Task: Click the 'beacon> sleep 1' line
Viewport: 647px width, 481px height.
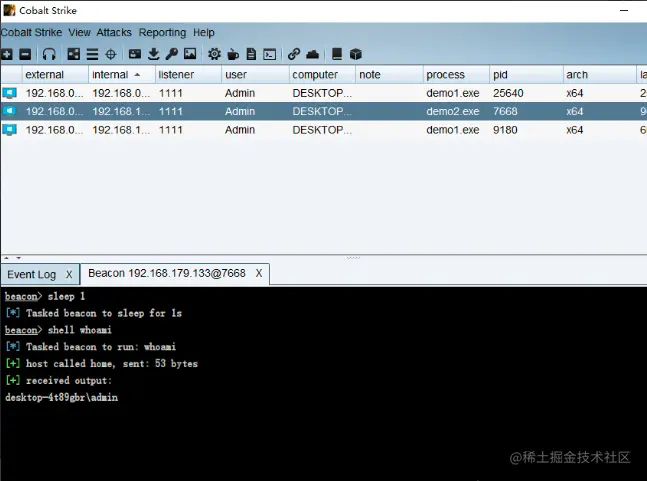Action: point(45,296)
